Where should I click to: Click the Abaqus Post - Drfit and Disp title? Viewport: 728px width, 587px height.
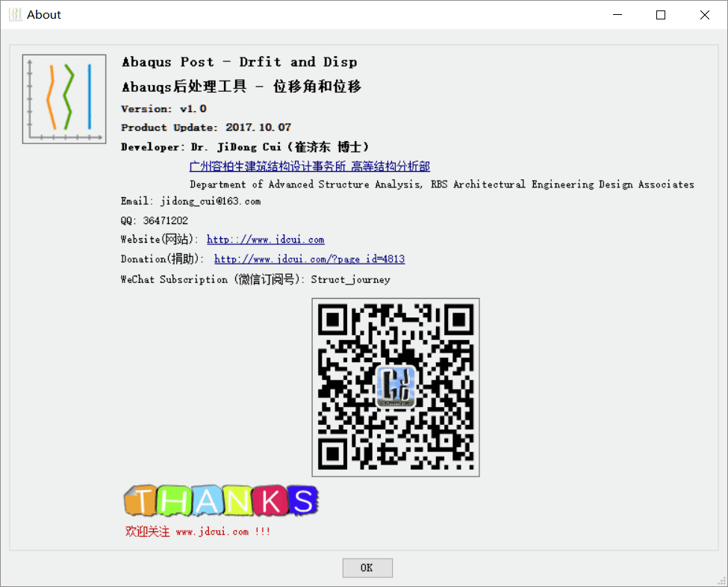tap(240, 62)
